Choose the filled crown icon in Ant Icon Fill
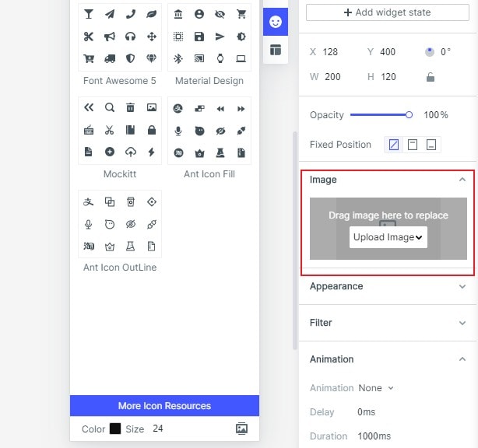 click(199, 153)
